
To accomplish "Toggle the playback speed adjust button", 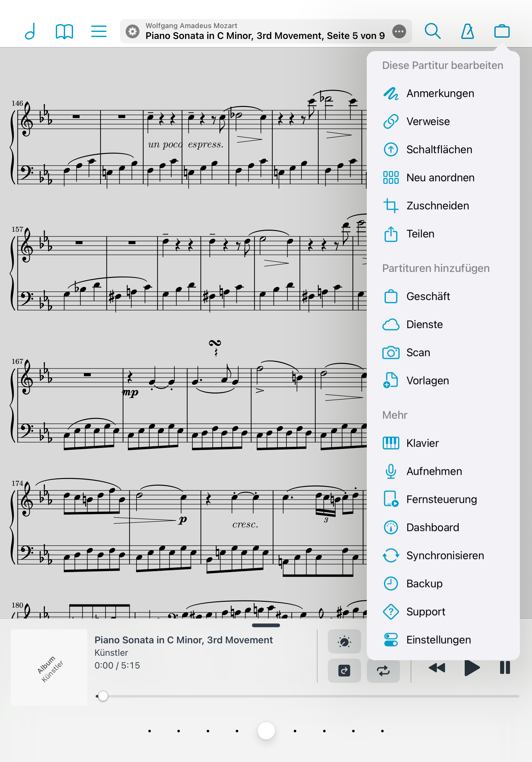I will tap(344, 641).
